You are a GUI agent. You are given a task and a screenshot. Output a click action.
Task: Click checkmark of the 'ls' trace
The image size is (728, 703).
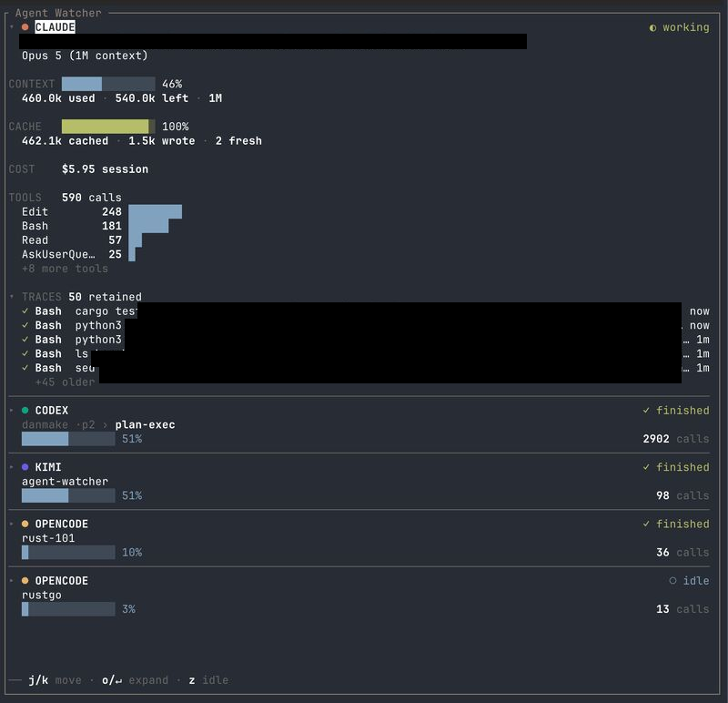tap(25, 353)
